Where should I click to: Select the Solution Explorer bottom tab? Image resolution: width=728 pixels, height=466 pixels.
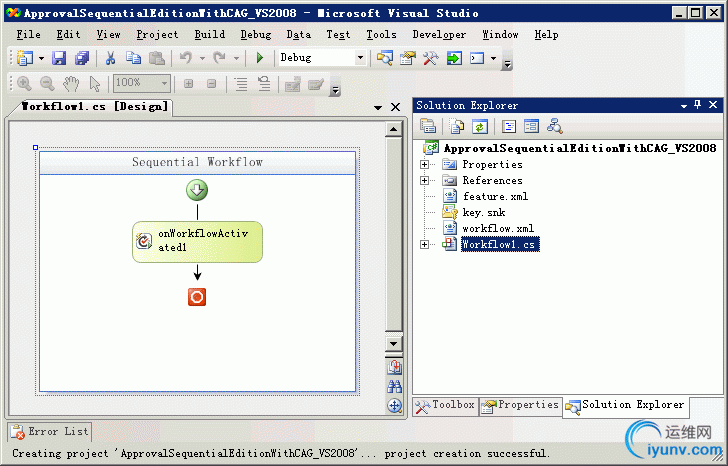[625, 406]
